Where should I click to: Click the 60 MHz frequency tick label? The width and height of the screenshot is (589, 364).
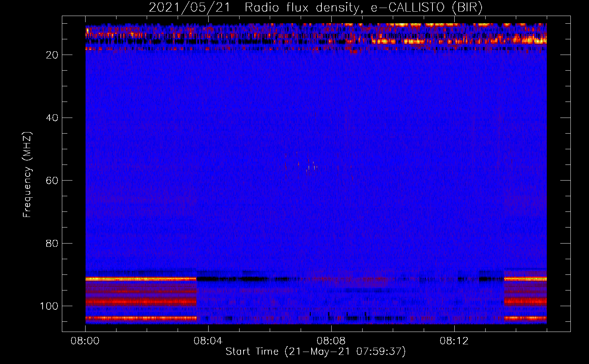coord(52,181)
